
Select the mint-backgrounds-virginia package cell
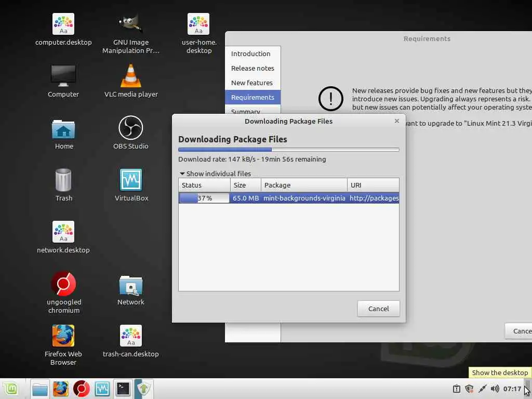(304, 198)
